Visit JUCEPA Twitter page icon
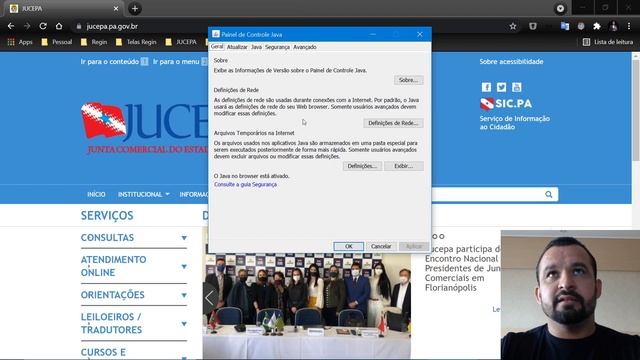640x360 pixels. pos(501,87)
